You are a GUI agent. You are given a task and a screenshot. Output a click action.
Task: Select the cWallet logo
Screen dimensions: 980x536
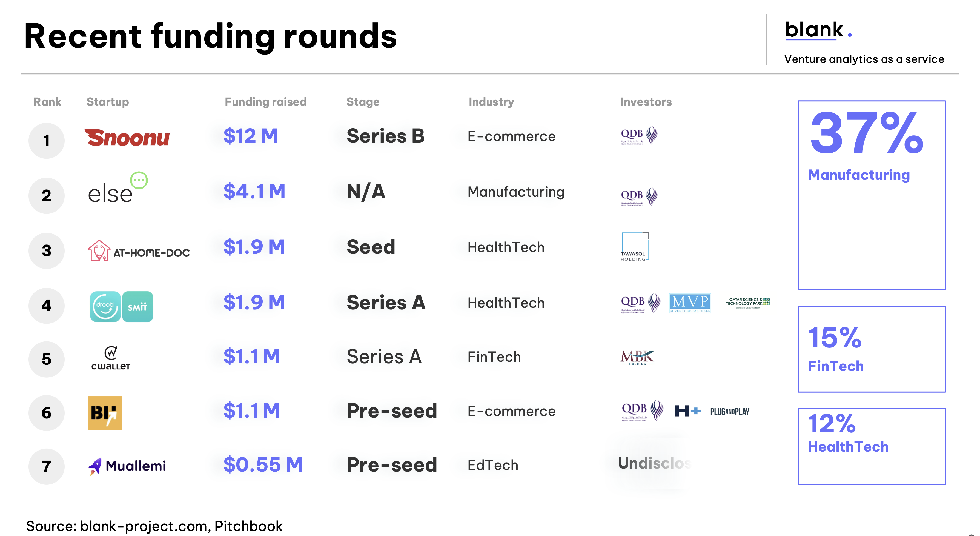coord(111,358)
